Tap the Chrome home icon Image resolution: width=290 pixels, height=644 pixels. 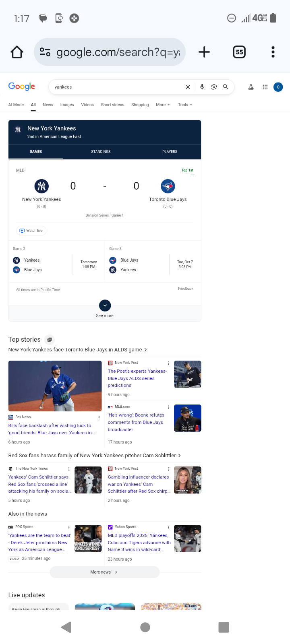(17, 52)
